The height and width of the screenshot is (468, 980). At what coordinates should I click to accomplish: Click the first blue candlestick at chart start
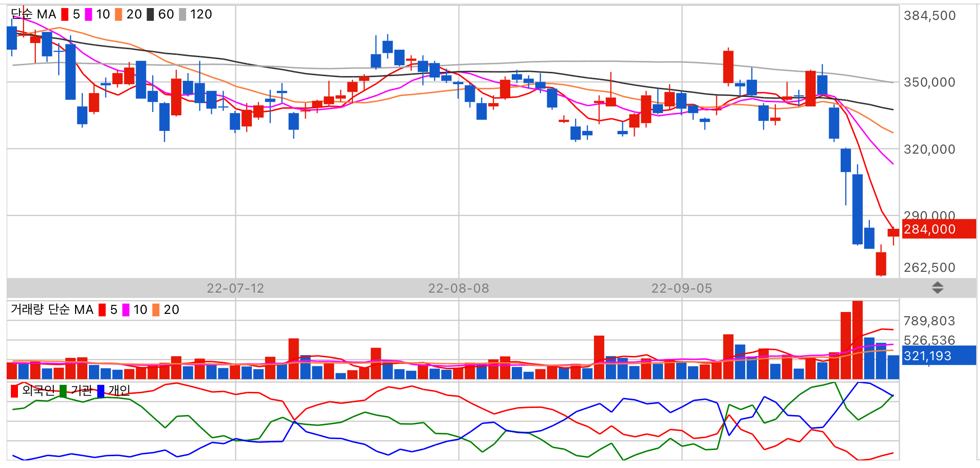click(12, 38)
